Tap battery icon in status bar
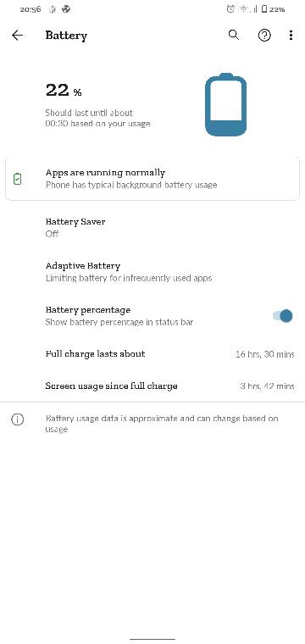 pyautogui.click(x=264, y=9)
